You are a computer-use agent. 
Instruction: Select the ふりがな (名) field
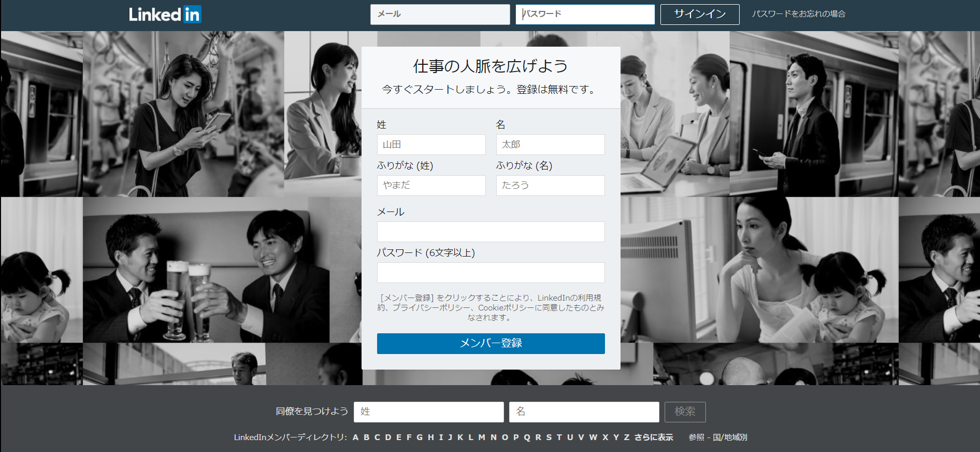551,186
